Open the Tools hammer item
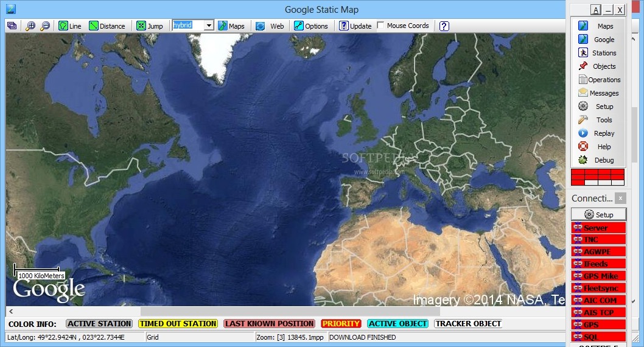Viewport: 644px width, 347px height. pos(598,120)
